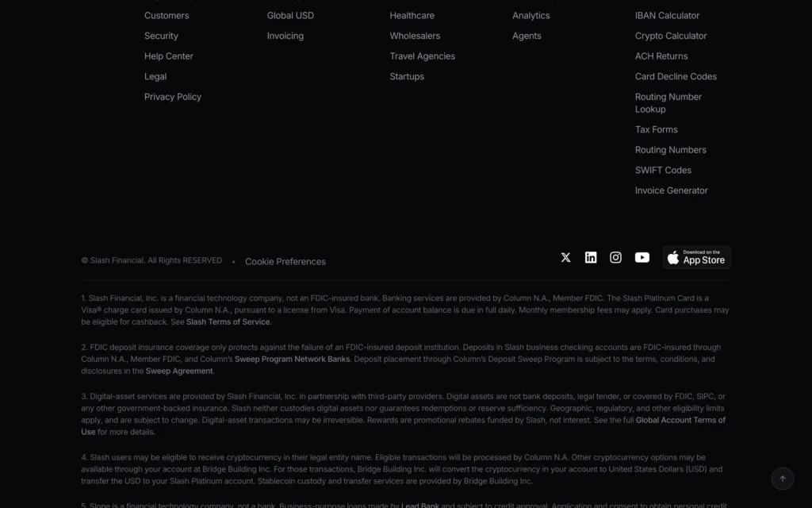812x508 pixels.
Task: Read the Slash Terms of Service link
Action: [228, 322]
